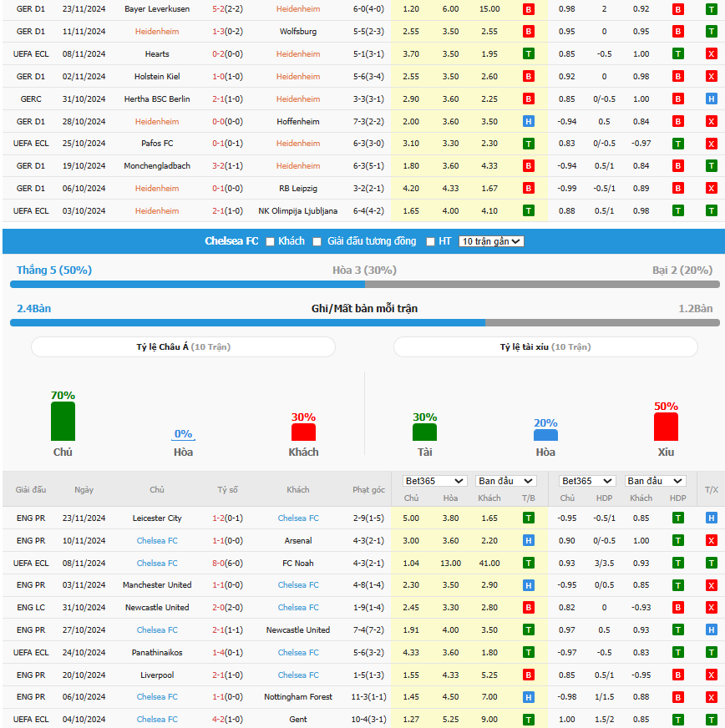Screen dimensions: 725x728
Task: Click the 15.00 odds in Bayer Leverkusen row
Action: [489, 9]
